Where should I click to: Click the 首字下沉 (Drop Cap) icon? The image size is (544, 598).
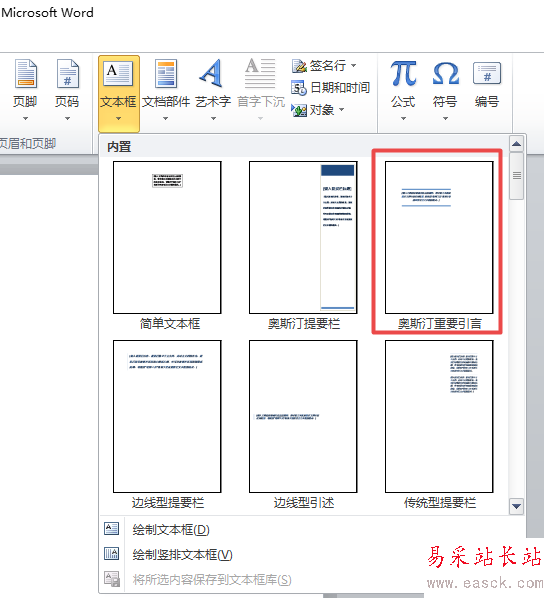click(x=260, y=73)
